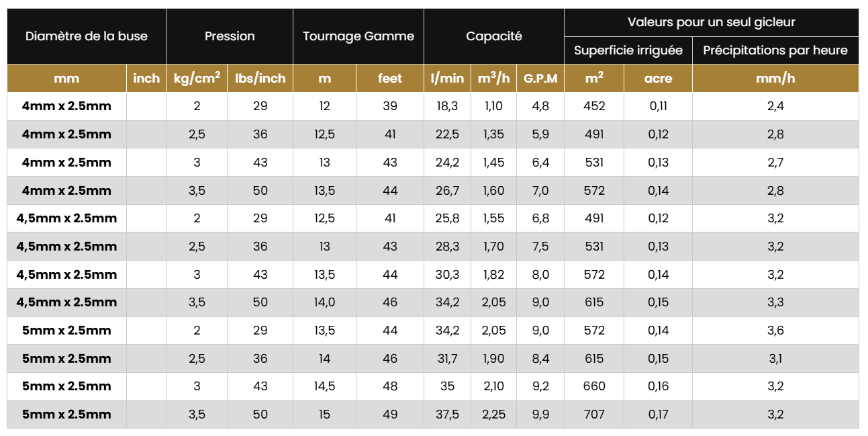Click the "feet" unit column header
Screen dimensions: 868x436
pos(390,79)
